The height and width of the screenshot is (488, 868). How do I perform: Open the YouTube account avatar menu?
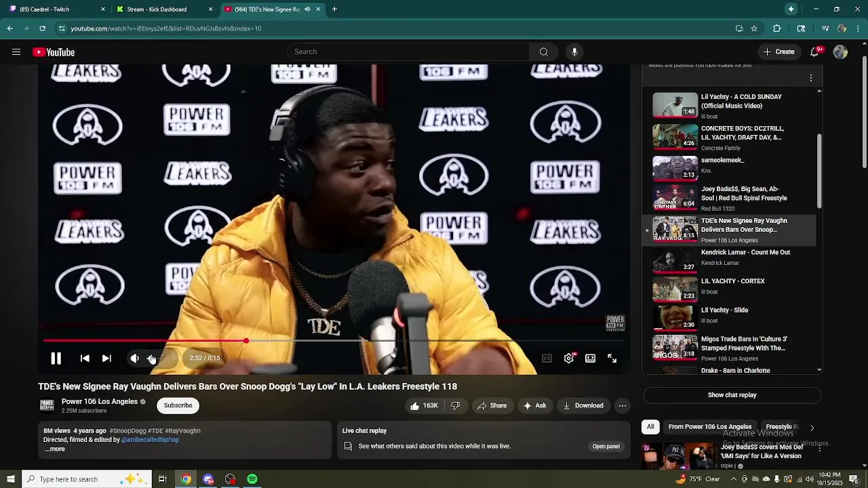point(840,52)
